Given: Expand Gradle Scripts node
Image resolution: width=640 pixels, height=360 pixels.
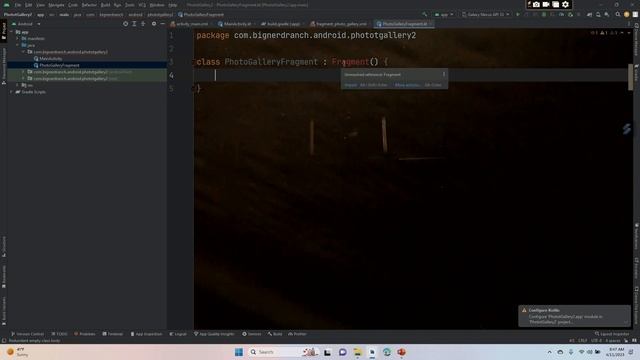Looking at the screenshot, I should [12, 92].
